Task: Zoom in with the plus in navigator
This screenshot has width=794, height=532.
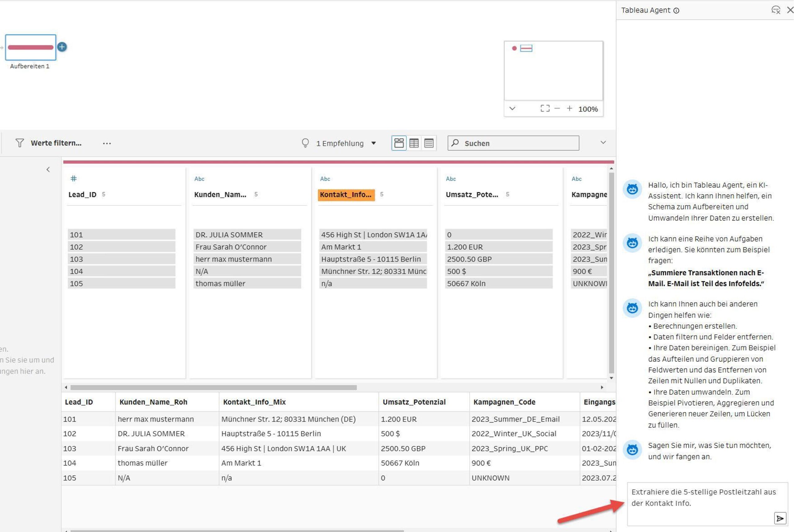Action: 569,109
